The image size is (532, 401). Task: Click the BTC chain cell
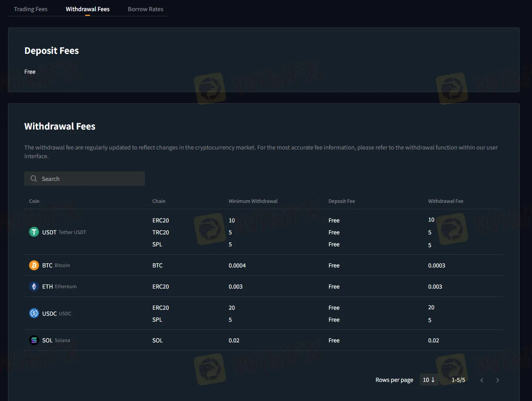click(x=157, y=265)
